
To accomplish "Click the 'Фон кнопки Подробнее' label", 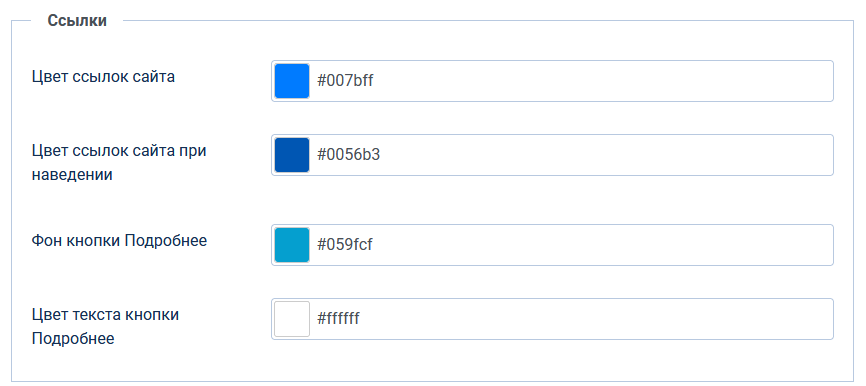I will (119, 241).
